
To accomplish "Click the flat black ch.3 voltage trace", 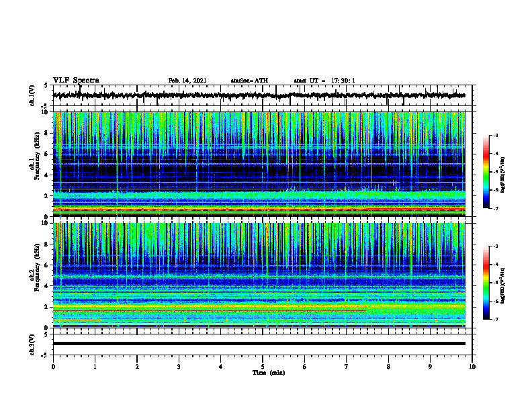I will (x=259, y=344).
